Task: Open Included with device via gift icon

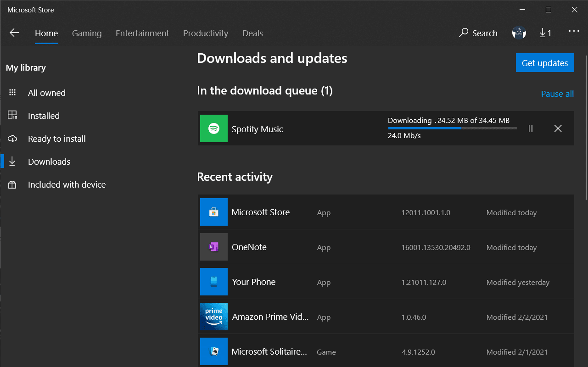Action: [12, 184]
